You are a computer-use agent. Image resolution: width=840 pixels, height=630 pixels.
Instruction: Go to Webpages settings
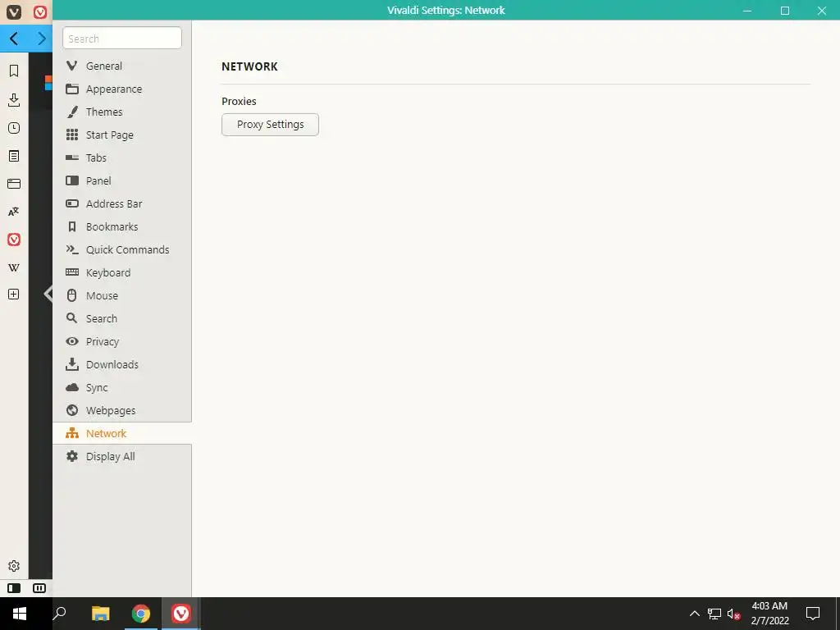click(122, 411)
